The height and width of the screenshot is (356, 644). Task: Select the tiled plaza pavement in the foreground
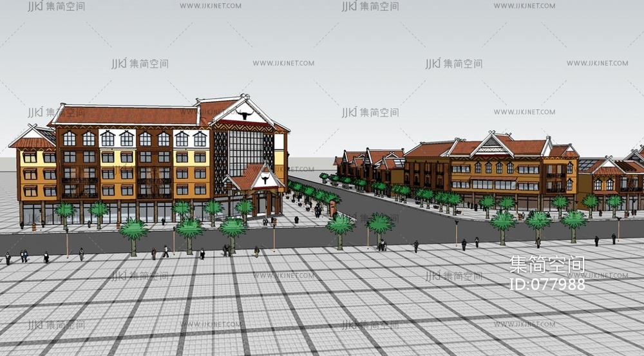tap(322, 303)
